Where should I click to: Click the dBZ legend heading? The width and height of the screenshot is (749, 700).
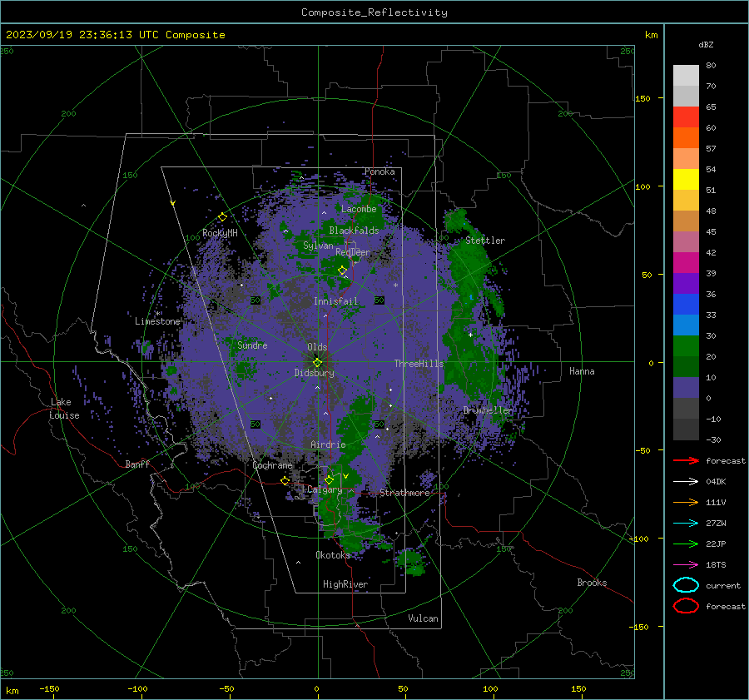point(706,45)
